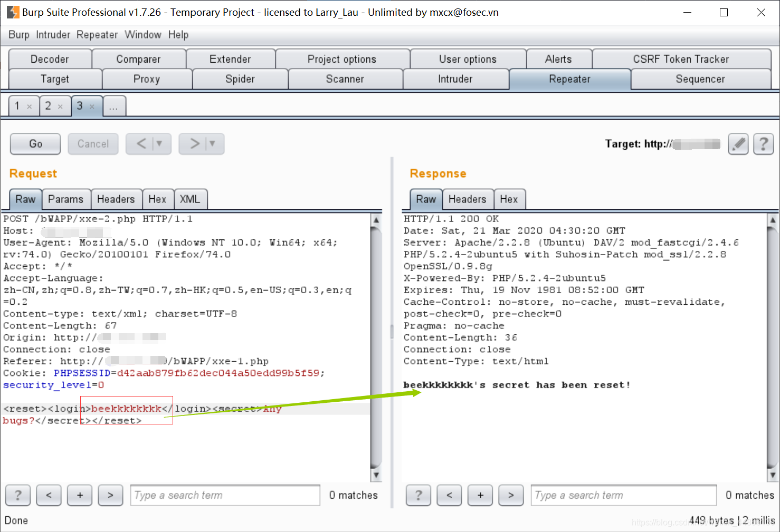Image resolution: width=780 pixels, height=532 pixels.
Task: Focus the request search term field
Action: [x=225, y=495]
